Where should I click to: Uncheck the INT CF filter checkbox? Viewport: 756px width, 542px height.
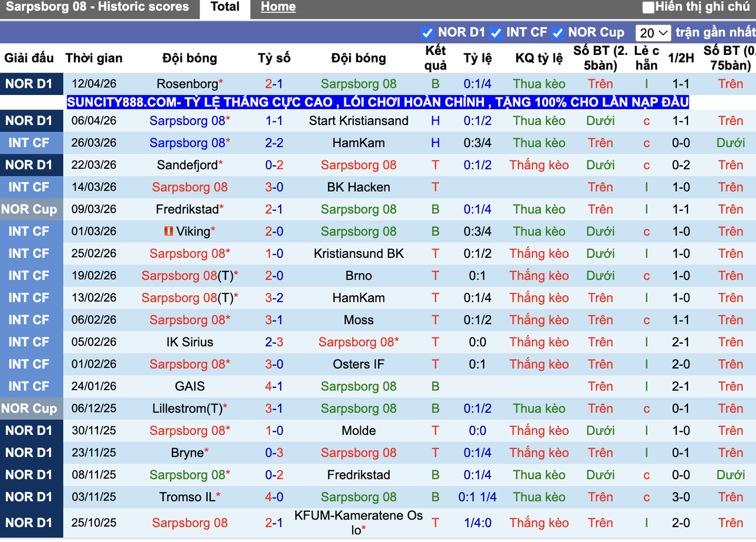tap(496, 33)
